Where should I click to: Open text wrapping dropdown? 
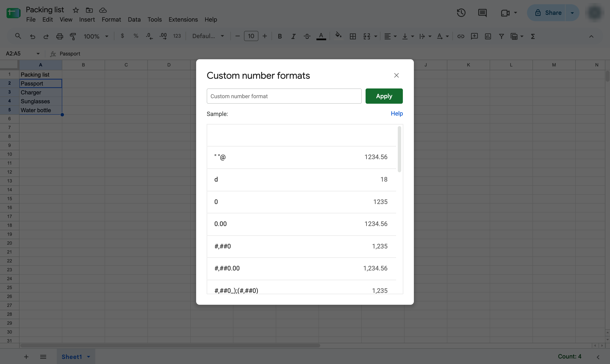[425, 36]
